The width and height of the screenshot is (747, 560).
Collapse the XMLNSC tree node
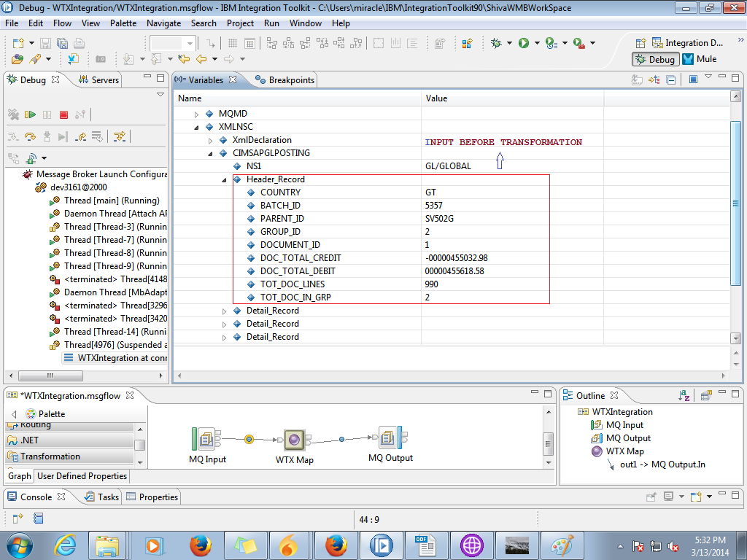(x=196, y=127)
